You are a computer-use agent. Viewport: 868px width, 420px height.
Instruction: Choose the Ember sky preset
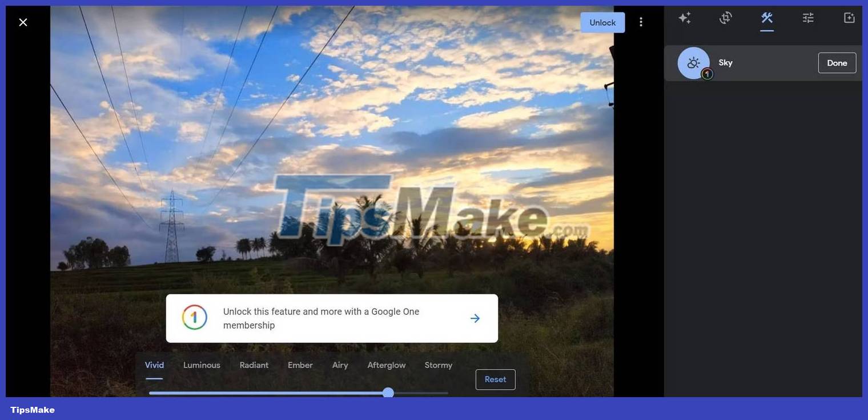[300, 365]
